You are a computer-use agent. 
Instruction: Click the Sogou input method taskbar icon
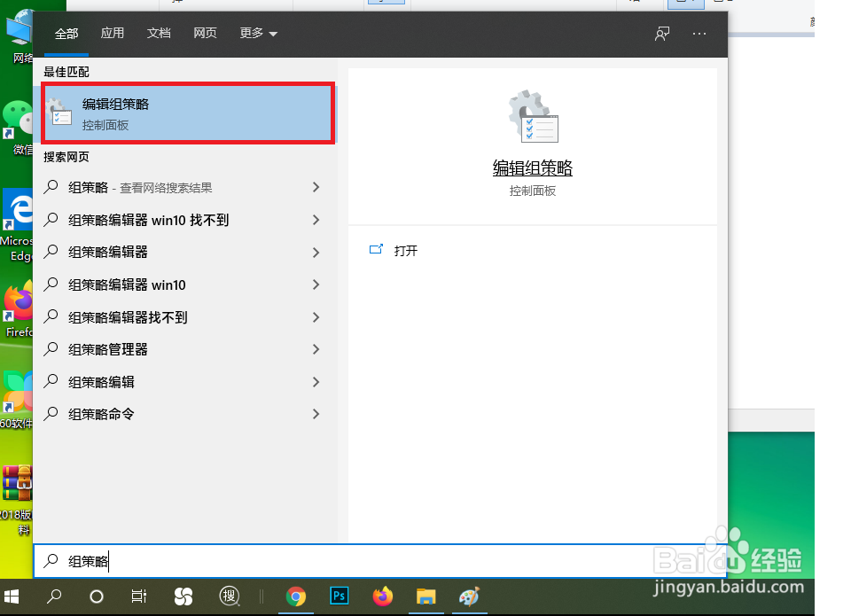pos(183,597)
